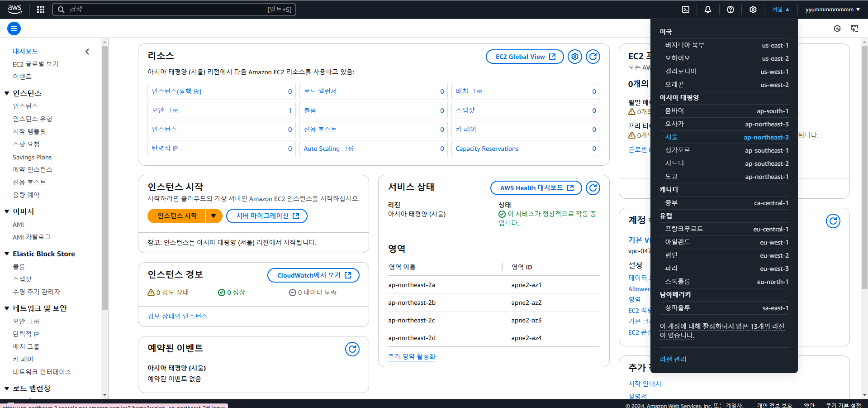The width and height of the screenshot is (868, 408).
Task: Click the search magnifier icon
Action: (x=61, y=10)
